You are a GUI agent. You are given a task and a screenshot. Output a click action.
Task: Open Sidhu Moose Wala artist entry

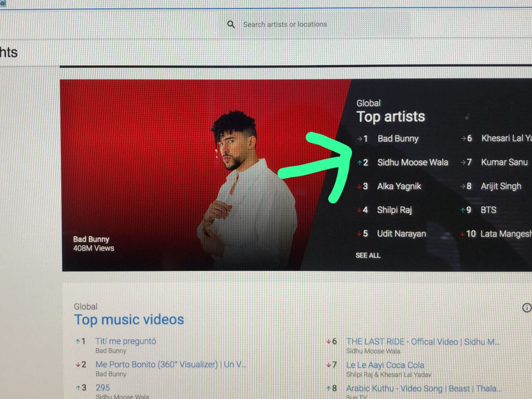[412, 163]
